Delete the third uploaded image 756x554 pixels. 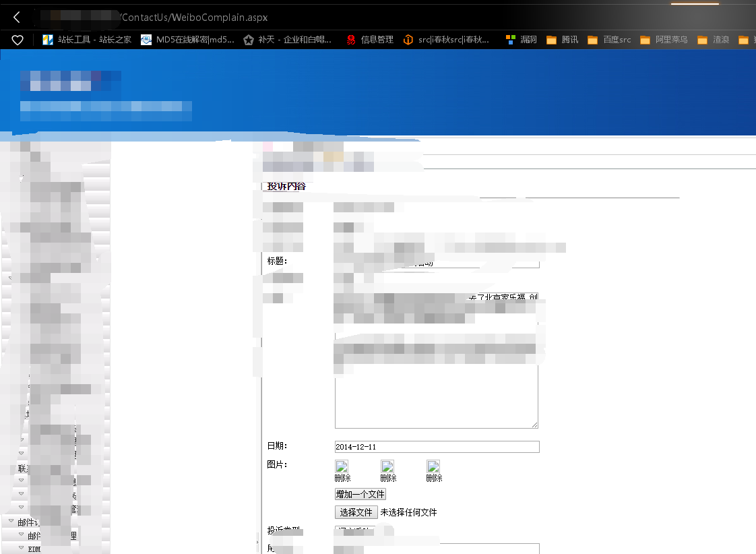434,478
